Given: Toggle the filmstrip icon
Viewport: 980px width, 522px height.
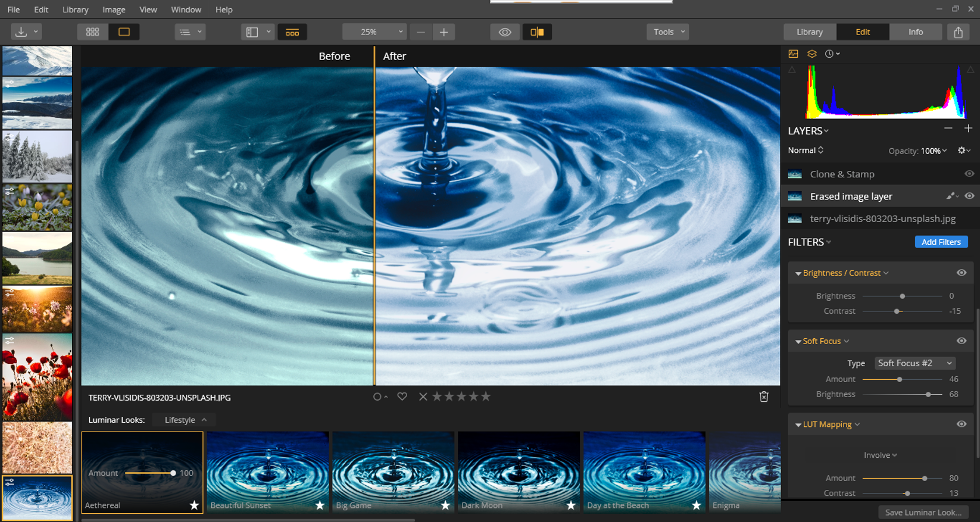Looking at the screenshot, I should coord(292,32).
